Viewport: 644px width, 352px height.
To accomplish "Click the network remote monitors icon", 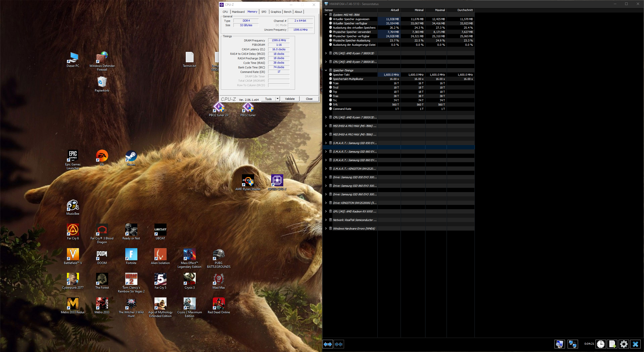I will [x=572, y=344].
